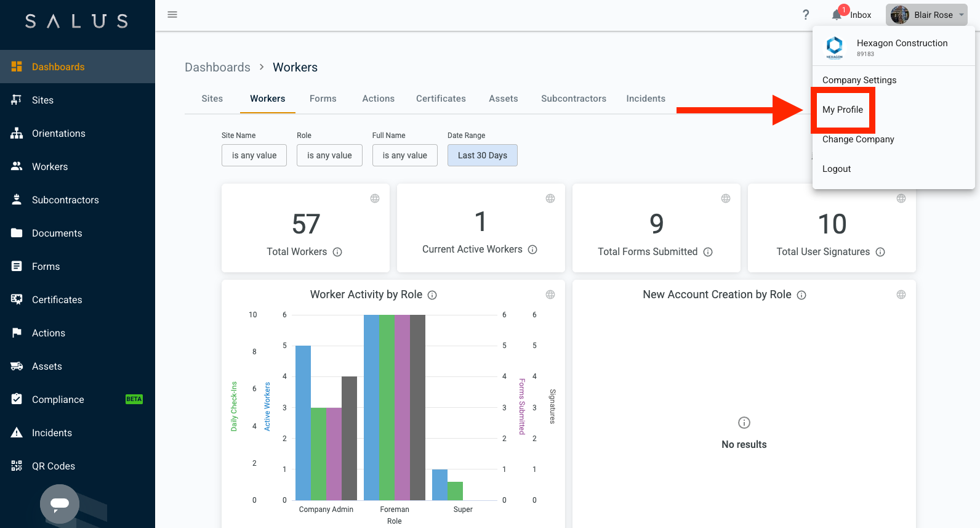Image resolution: width=980 pixels, height=528 pixels.
Task: Open the Role filter dropdown
Action: (x=329, y=155)
